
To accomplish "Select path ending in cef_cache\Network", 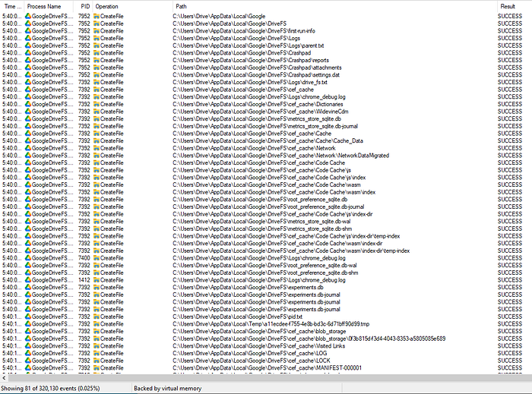I will tap(254, 148).
